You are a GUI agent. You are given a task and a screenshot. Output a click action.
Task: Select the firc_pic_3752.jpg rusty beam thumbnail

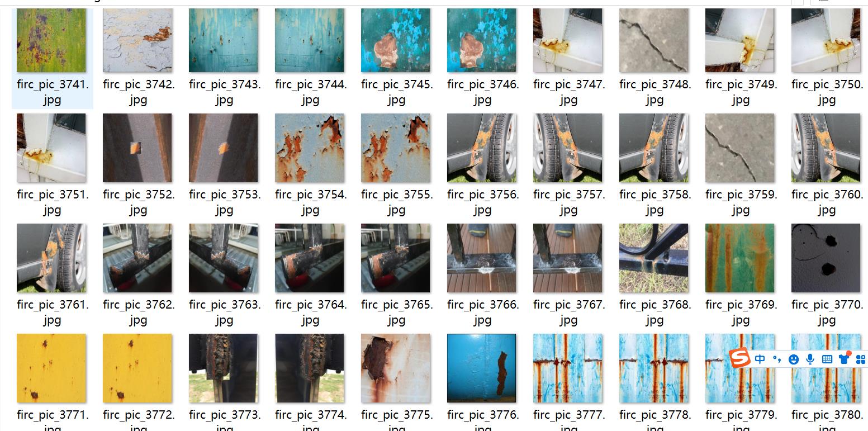point(137,148)
